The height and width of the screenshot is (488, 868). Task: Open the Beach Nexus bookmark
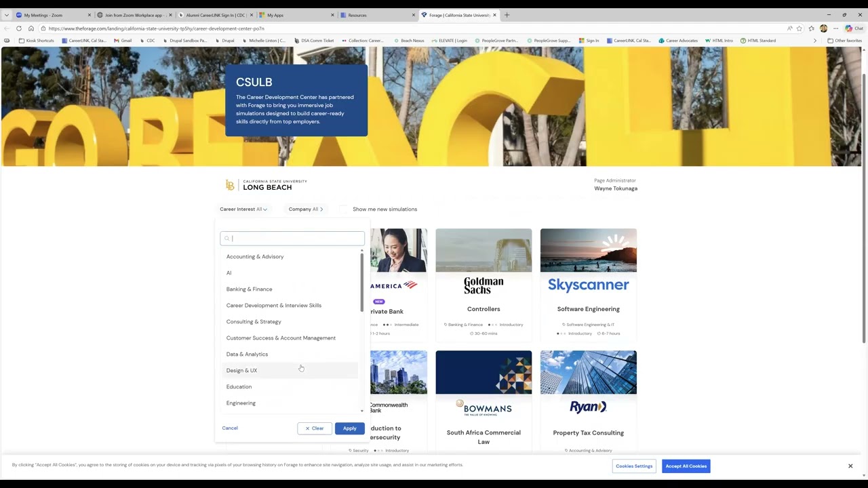[x=408, y=41]
